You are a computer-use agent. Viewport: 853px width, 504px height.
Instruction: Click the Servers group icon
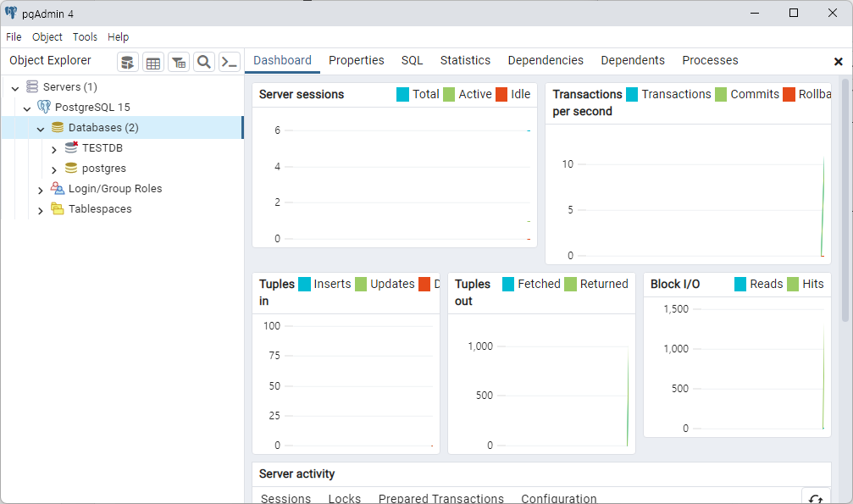pos(33,86)
